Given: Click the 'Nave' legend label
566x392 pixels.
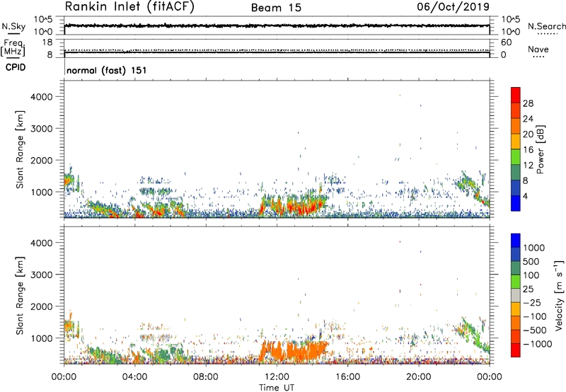Looking at the screenshot, I should [x=538, y=50].
